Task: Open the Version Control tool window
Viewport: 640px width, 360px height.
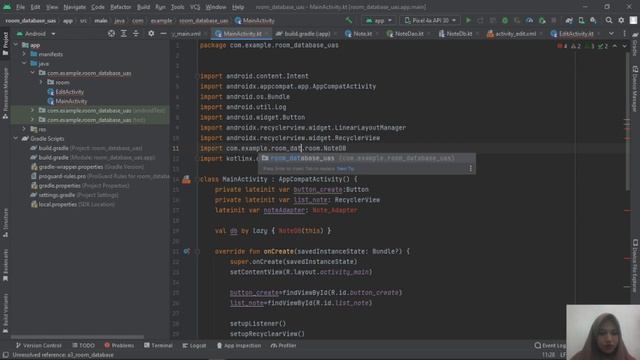Action: point(38,345)
